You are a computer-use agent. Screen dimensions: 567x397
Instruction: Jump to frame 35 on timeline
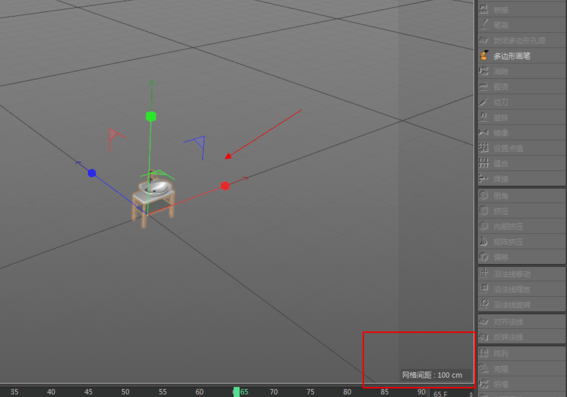(14, 392)
